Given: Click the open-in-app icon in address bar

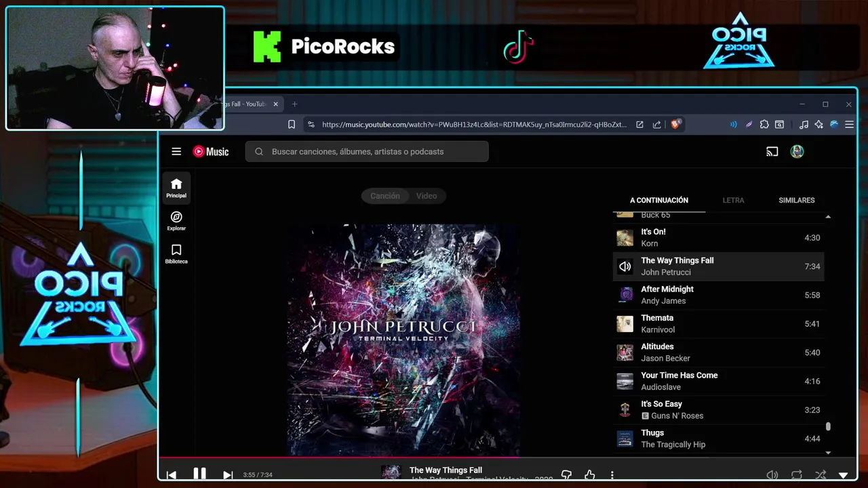Looking at the screenshot, I should click(639, 125).
